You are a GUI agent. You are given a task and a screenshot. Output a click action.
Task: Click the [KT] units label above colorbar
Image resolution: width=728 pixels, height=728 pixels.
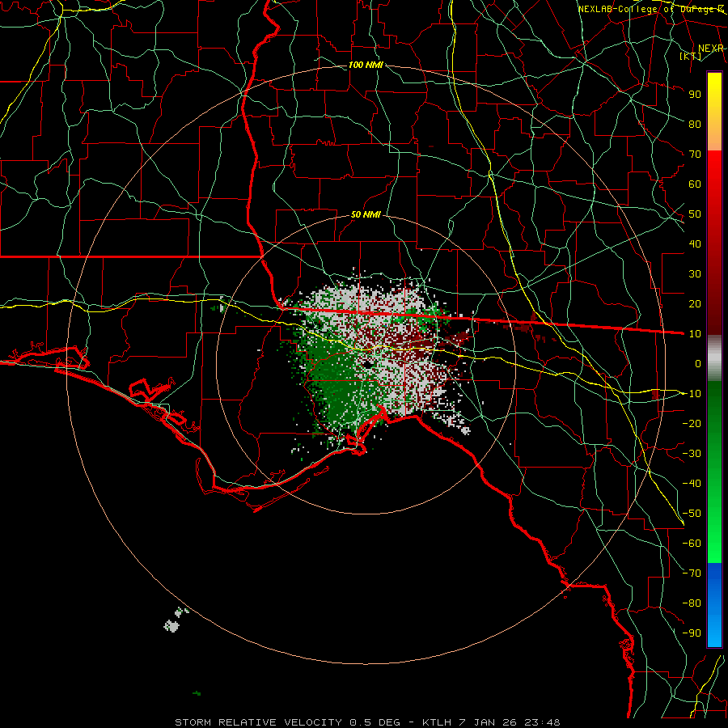click(x=691, y=56)
